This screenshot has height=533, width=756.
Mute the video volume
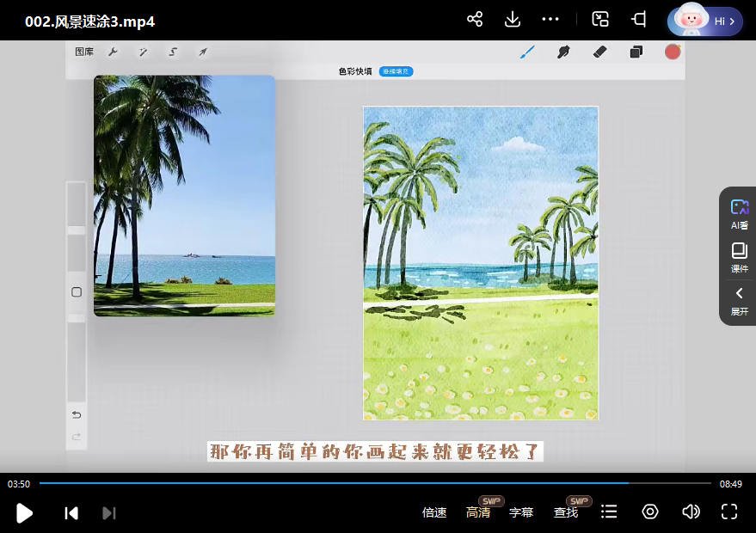point(691,512)
